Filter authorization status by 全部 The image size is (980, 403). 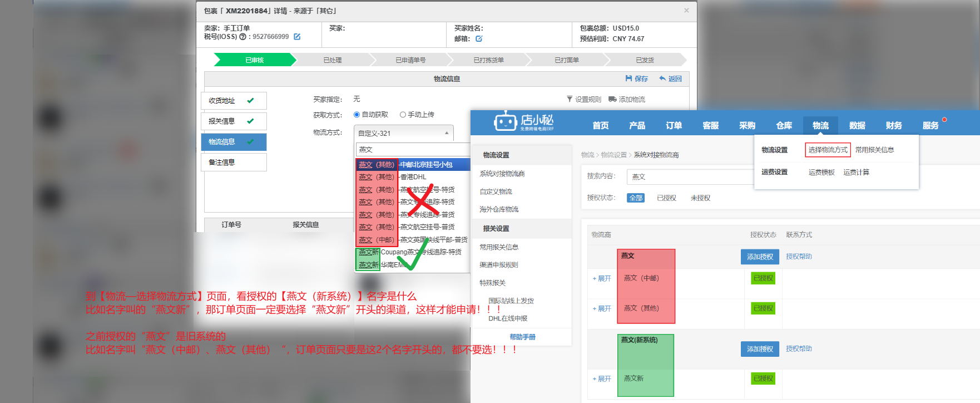coord(636,198)
